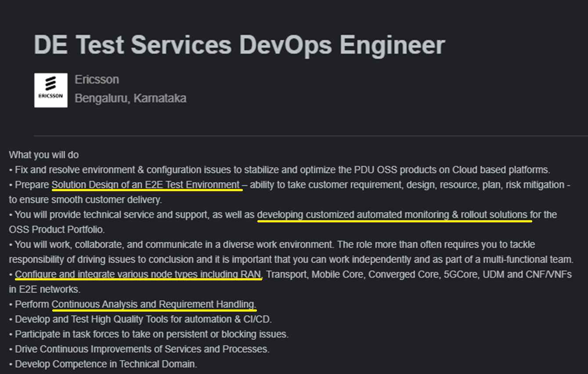Select the Bengaluru, Karnataka location text
The image size is (588, 374).
130,98
